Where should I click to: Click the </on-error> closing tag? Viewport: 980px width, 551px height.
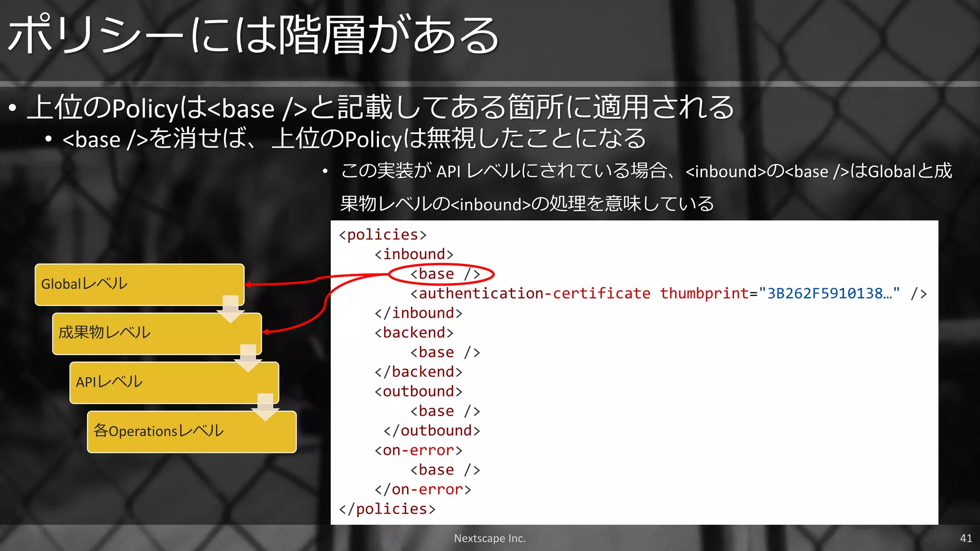pos(423,490)
